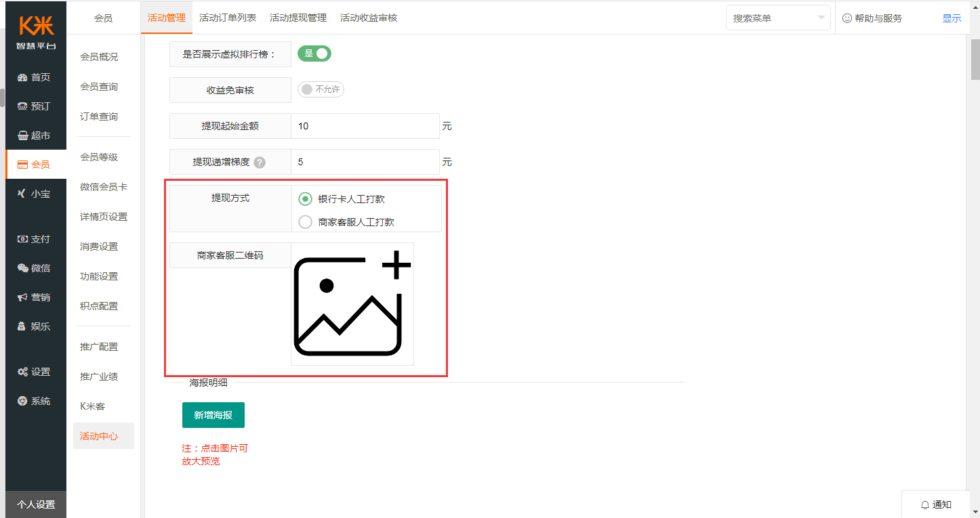Click the 通知 button
Image resolution: width=980 pixels, height=518 pixels.
pyautogui.click(x=936, y=504)
